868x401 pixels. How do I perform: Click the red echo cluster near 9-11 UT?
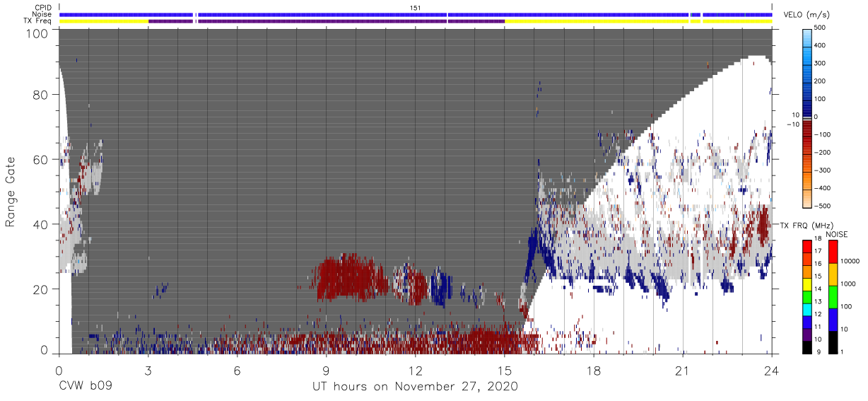352,276
